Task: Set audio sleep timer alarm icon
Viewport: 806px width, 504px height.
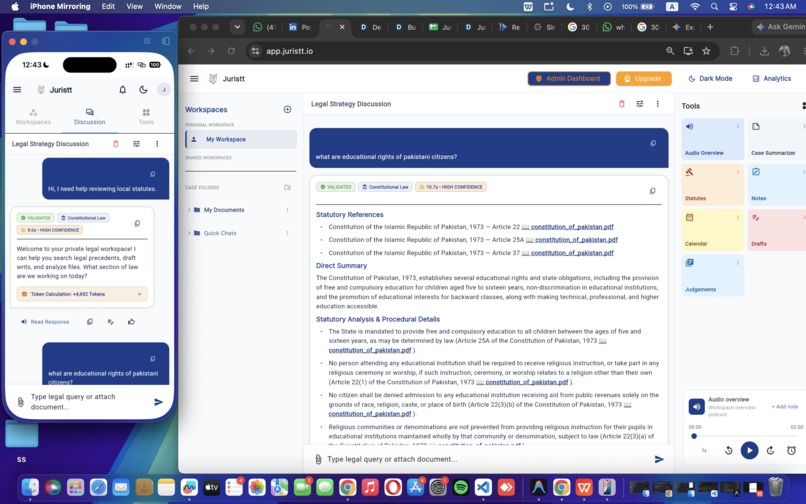Action: pos(791,451)
